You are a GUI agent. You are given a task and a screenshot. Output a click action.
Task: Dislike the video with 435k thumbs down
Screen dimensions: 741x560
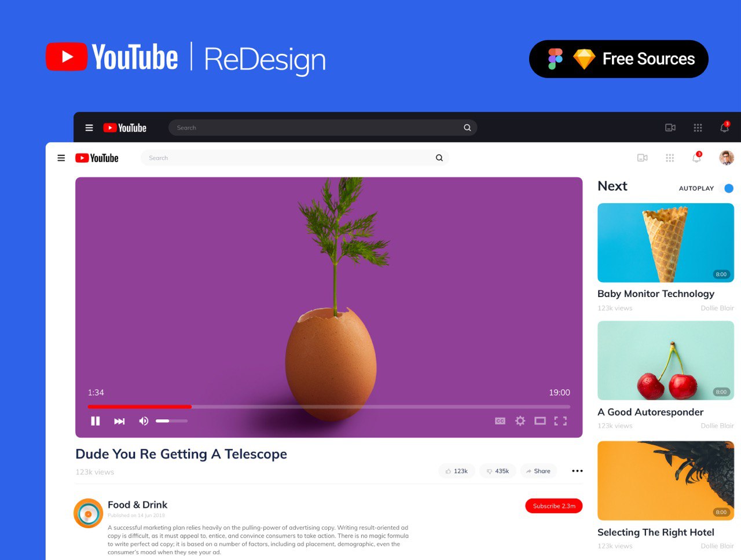[x=497, y=471]
